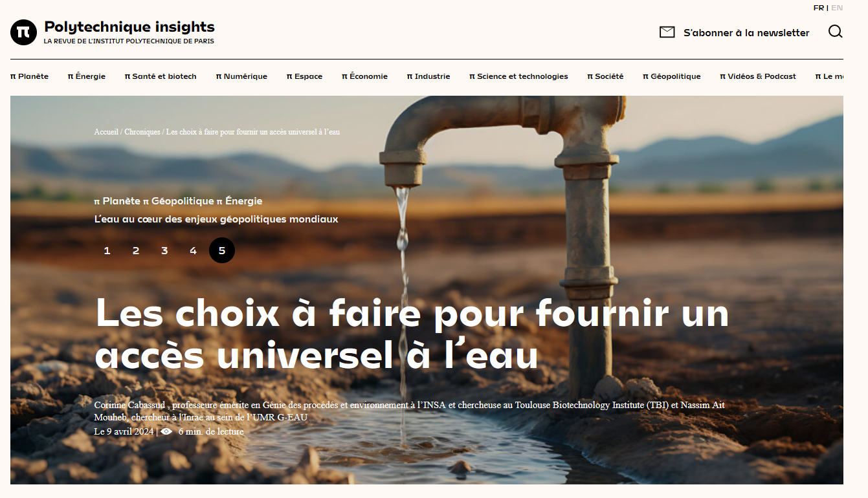Open the Énergie navigation item
This screenshot has width=868, height=498.
pyautogui.click(x=87, y=76)
